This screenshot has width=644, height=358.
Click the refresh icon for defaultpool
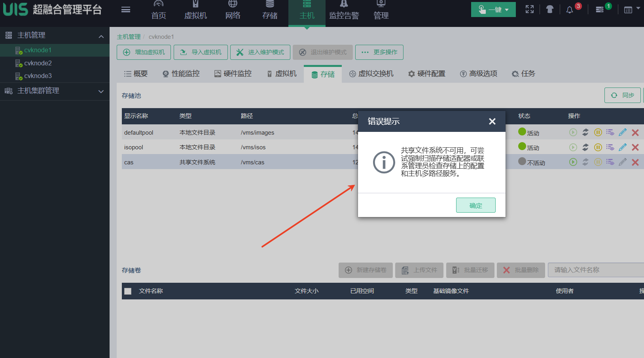[585, 132]
